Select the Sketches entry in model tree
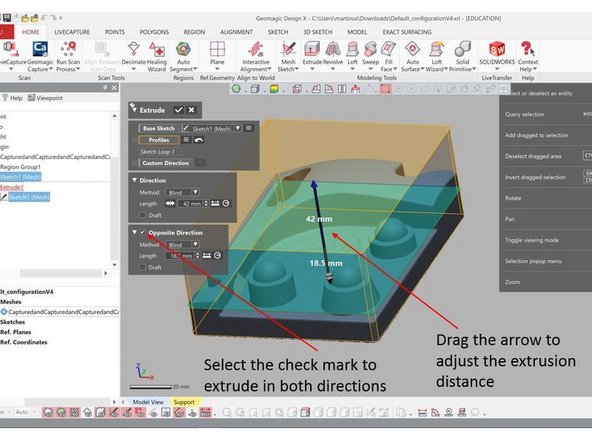 [12, 322]
